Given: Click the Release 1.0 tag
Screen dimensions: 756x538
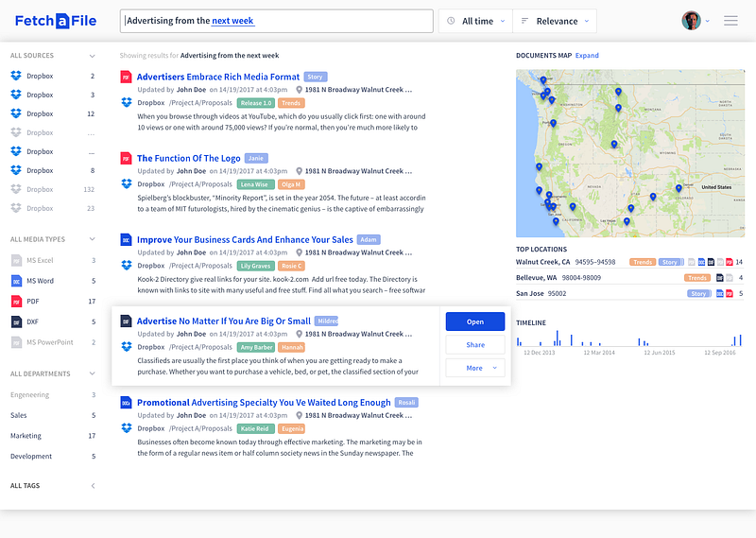Looking at the screenshot, I should pos(256,103).
